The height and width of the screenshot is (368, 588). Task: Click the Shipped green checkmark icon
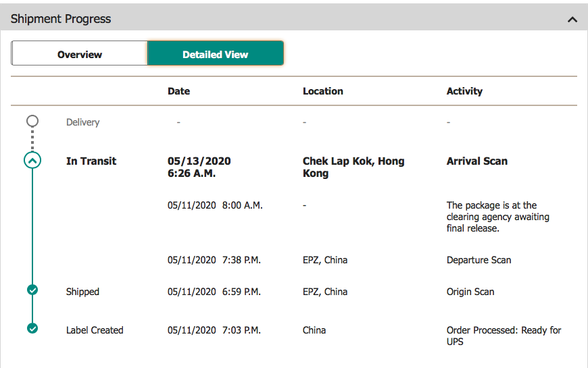coord(32,290)
